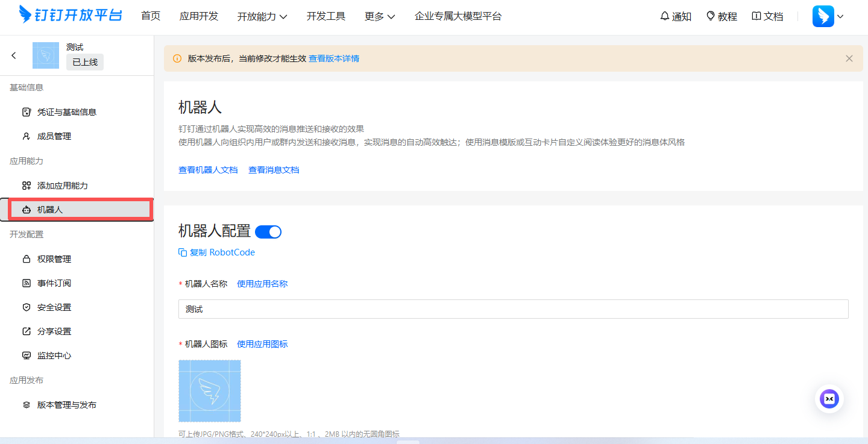Click the 成员管理 member management icon
The image size is (868, 444).
[26, 136]
